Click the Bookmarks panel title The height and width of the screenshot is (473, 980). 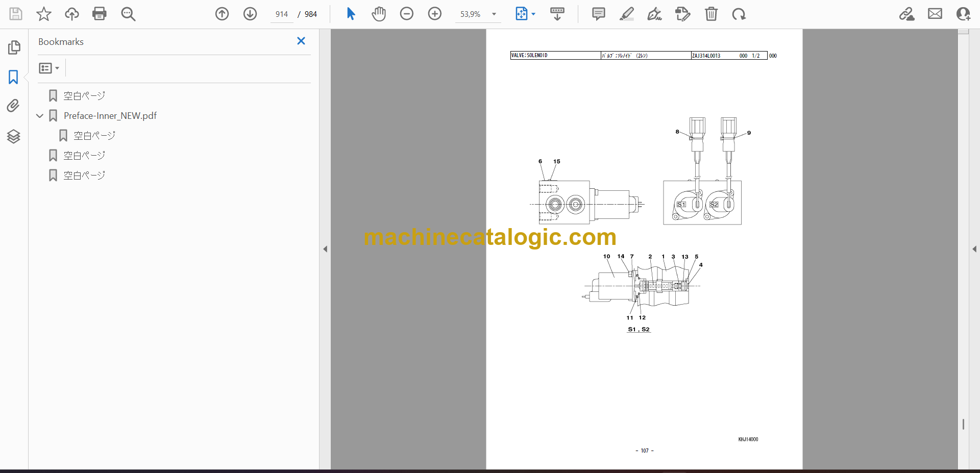(61, 42)
